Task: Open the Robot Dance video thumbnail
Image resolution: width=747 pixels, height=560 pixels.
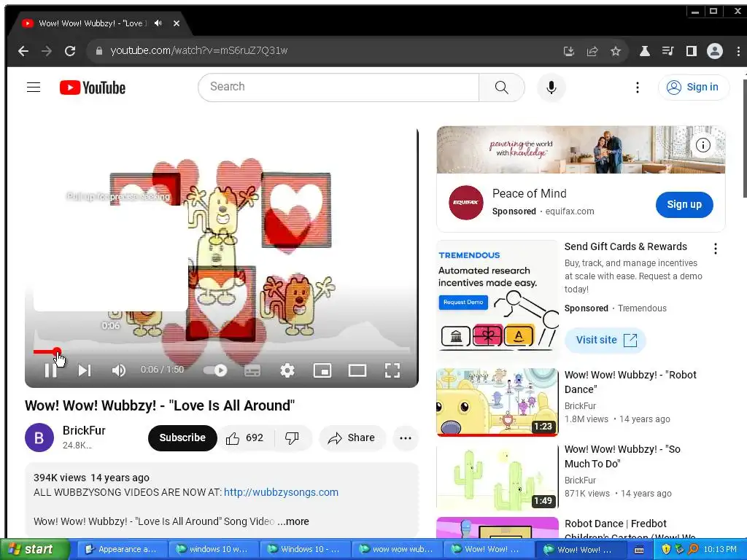Action: [x=497, y=402]
